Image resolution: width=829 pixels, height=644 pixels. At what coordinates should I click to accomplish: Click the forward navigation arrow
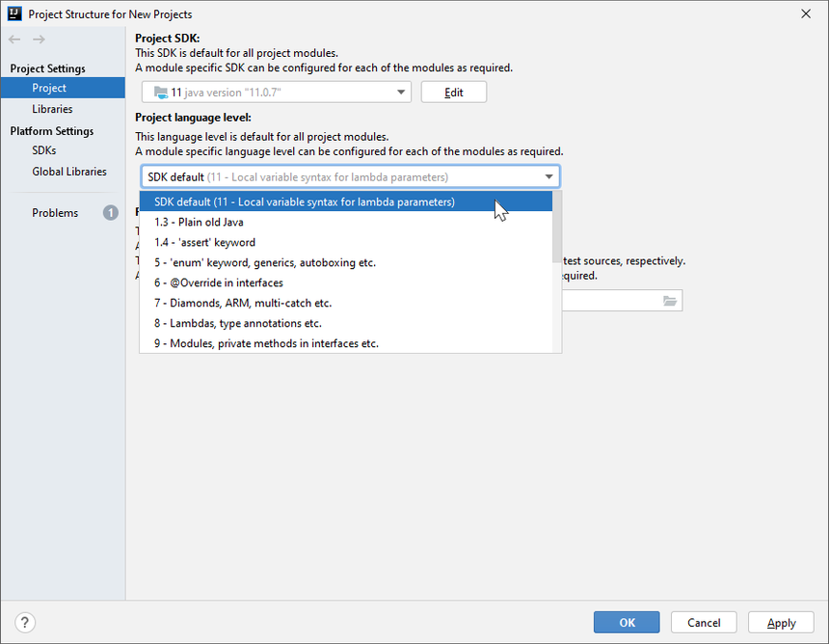point(39,40)
